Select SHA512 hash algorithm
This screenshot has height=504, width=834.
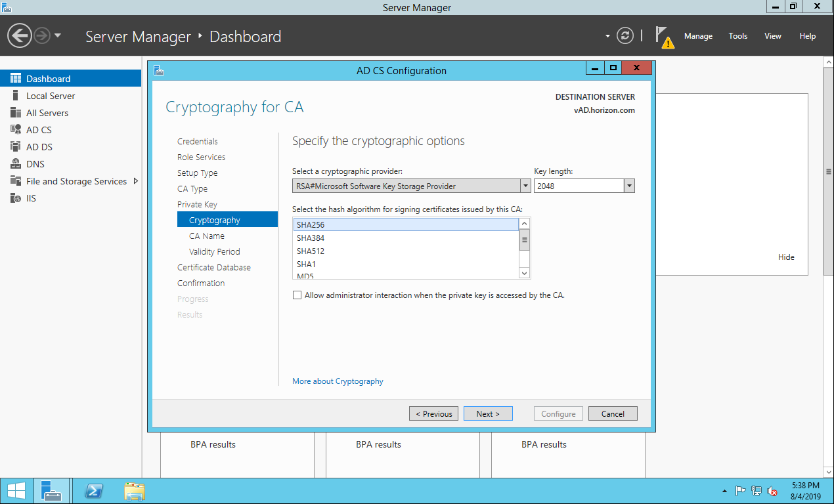pos(311,251)
